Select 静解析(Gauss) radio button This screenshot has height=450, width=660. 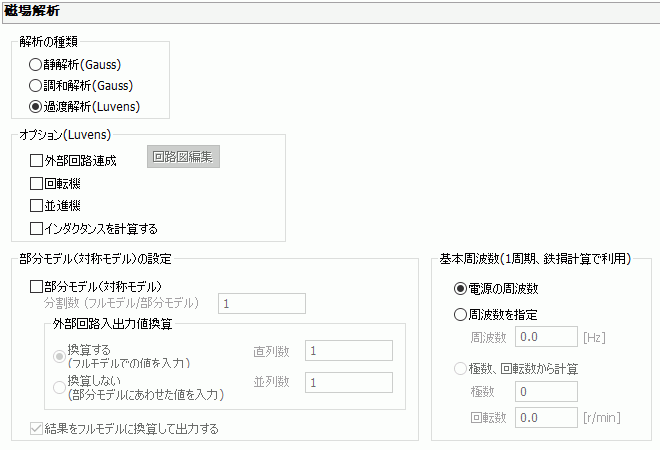pyautogui.click(x=36, y=65)
